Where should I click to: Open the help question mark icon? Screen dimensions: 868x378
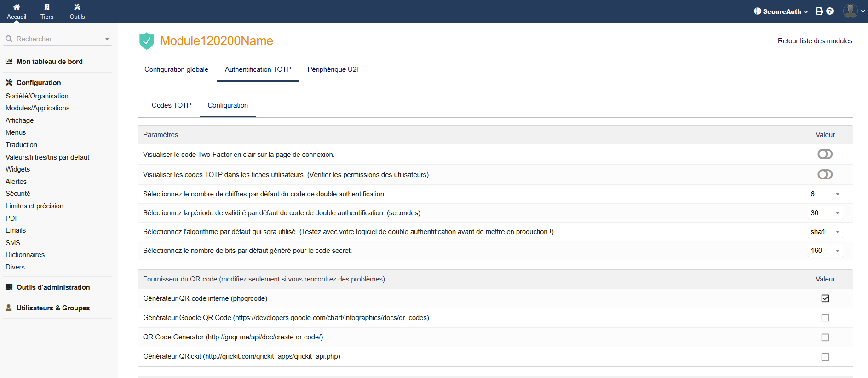pyautogui.click(x=830, y=11)
